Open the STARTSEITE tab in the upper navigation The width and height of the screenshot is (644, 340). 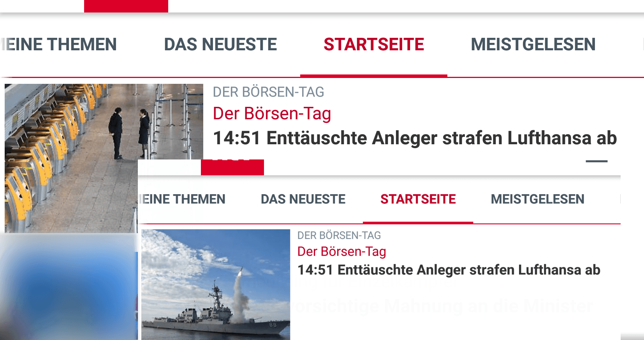pyautogui.click(x=374, y=44)
